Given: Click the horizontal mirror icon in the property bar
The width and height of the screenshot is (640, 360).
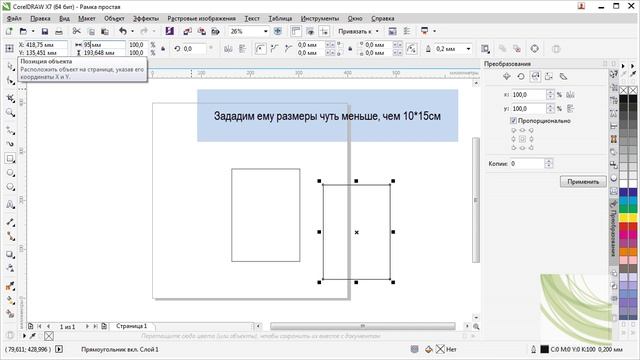Looking at the screenshot, I should tap(228, 49).
